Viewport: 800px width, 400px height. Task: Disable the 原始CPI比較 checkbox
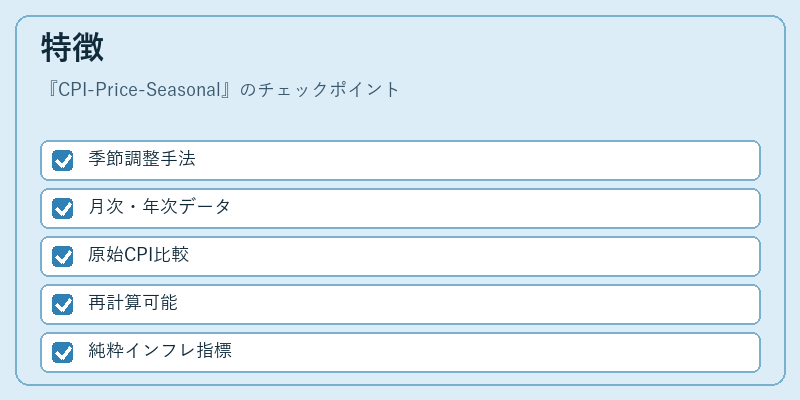pos(62,257)
